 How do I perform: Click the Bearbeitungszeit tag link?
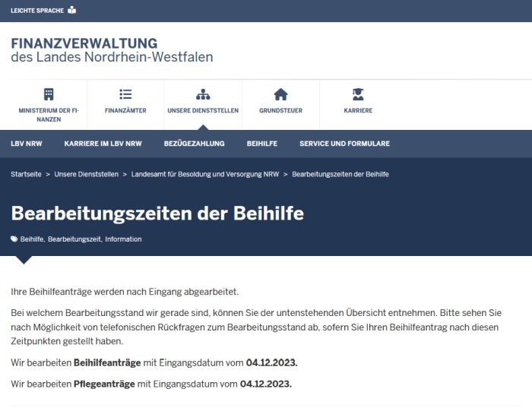pos(74,239)
